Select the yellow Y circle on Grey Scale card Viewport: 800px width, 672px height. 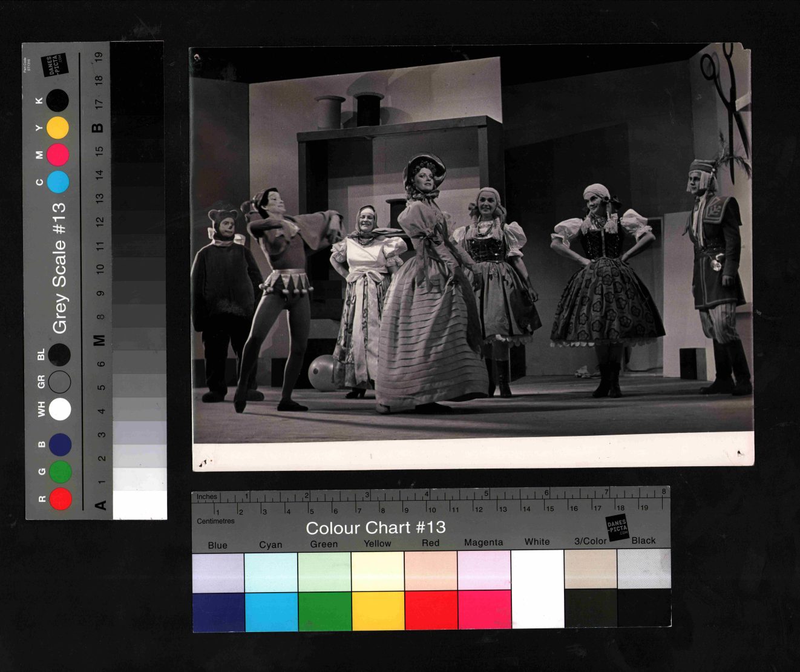coord(58,128)
